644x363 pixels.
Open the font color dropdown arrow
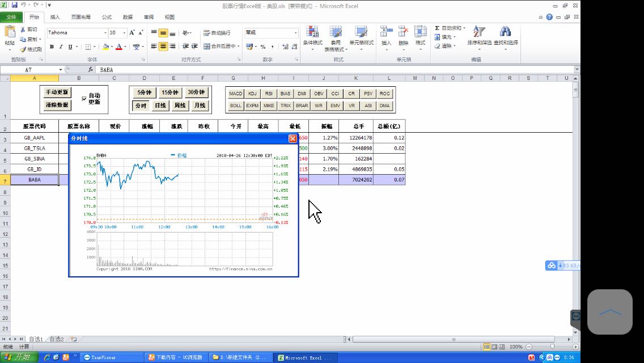tap(125, 47)
